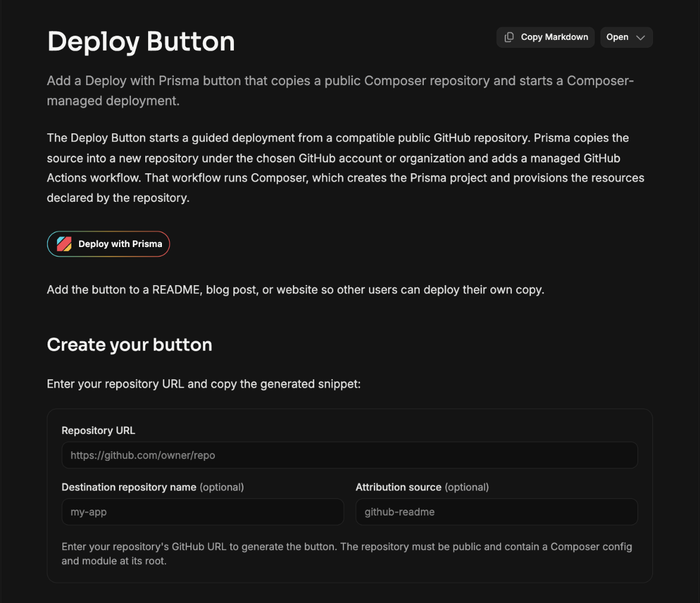
Task: Click the Create your button heading
Action: (x=130, y=345)
